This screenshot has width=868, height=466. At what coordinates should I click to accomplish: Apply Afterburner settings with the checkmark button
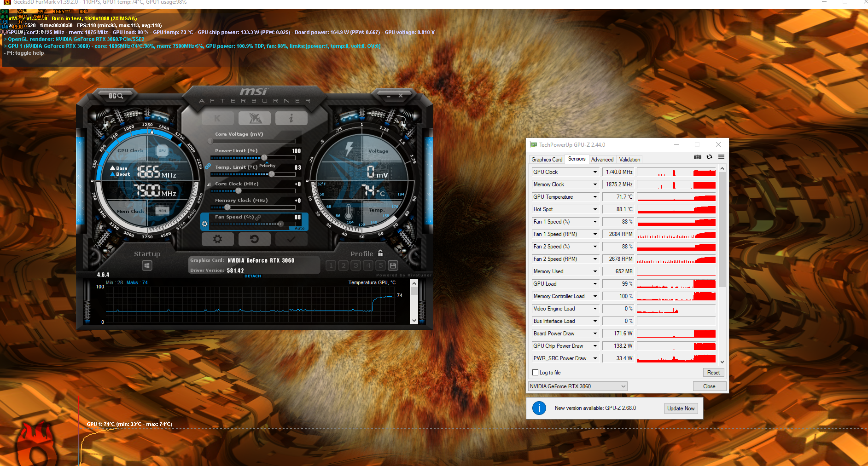291,239
